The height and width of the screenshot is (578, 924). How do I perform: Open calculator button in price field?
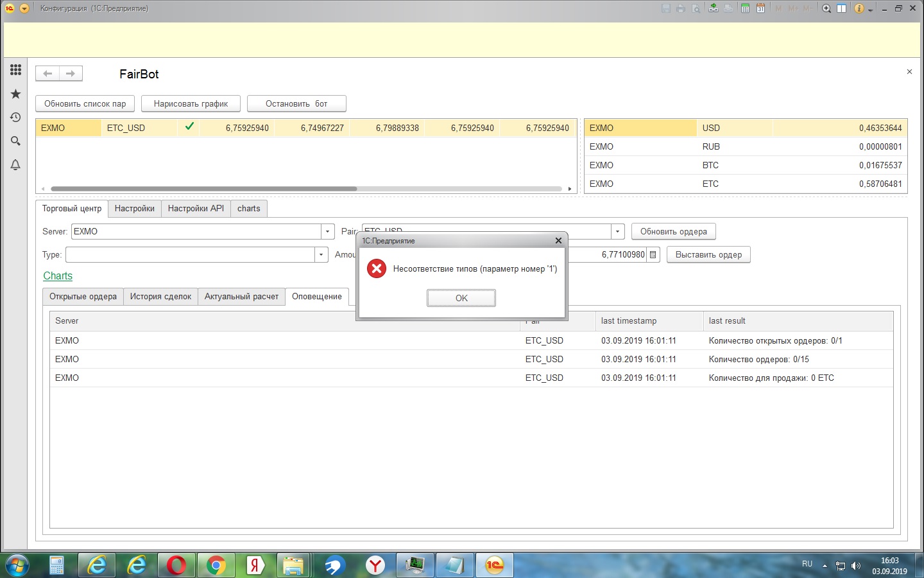click(x=653, y=254)
